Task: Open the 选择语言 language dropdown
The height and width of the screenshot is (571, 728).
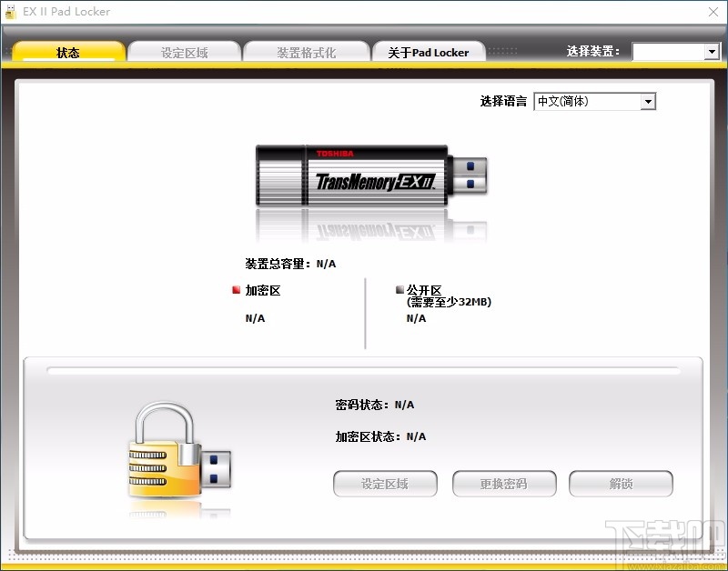Action: pyautogui.click(x=648, y=101)
